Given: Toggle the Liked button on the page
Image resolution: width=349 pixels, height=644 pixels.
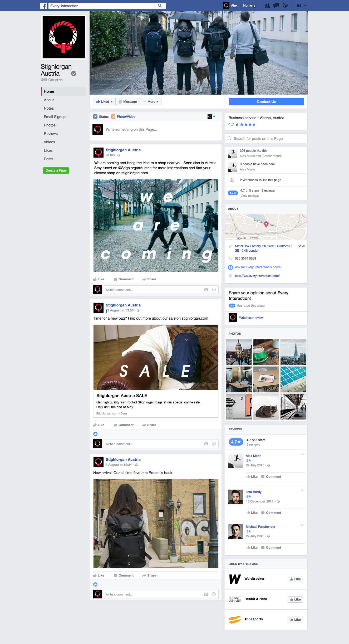Looking at the screenshot, I should (104, 102).
